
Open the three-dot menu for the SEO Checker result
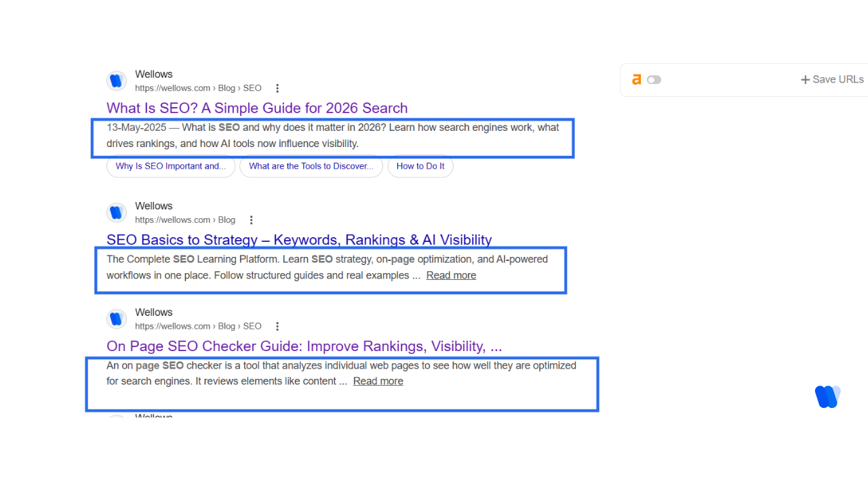277,326
